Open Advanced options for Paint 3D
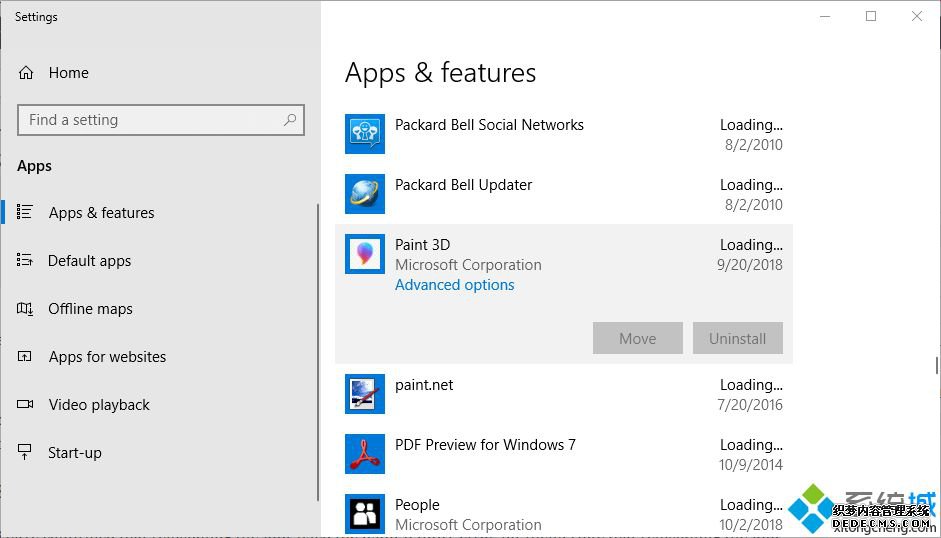The height and width of the screenshot is (538, 941). pos(454,285)
